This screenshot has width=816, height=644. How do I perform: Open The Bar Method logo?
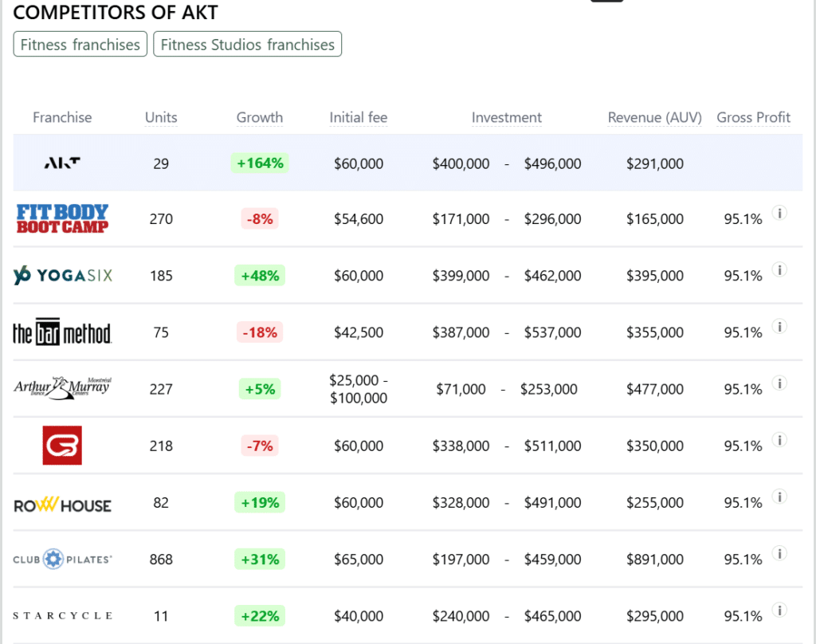62,332
